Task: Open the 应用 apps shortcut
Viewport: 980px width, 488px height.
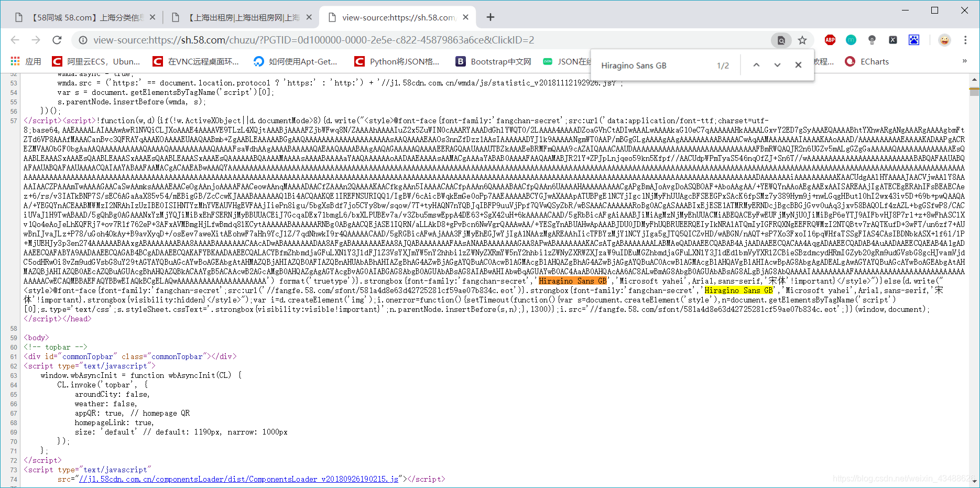Action: point(26,61)
